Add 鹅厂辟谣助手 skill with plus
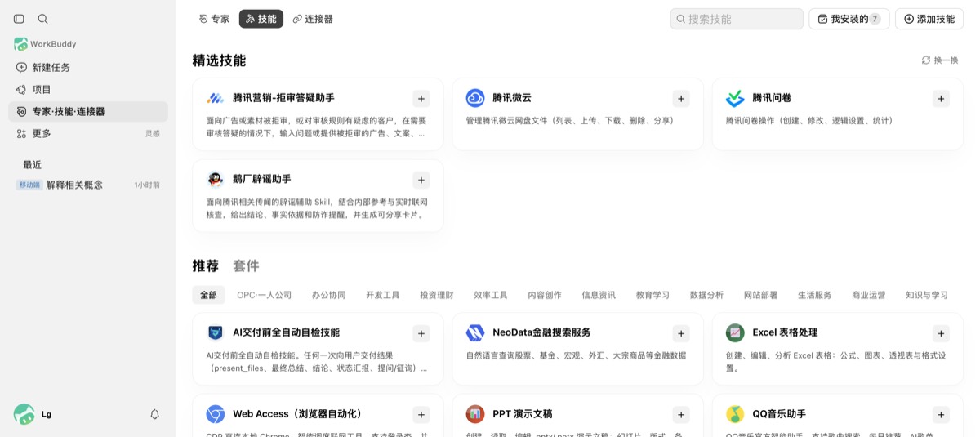Viewport: 980px width, 437px height. [x=421, y=181]
